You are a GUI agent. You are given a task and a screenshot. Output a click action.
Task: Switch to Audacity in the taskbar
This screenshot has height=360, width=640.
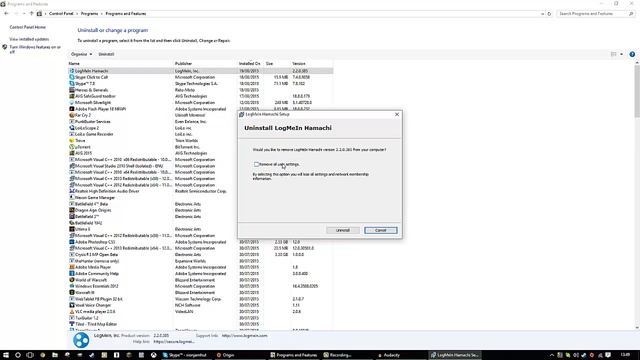(x=389, y=355)
